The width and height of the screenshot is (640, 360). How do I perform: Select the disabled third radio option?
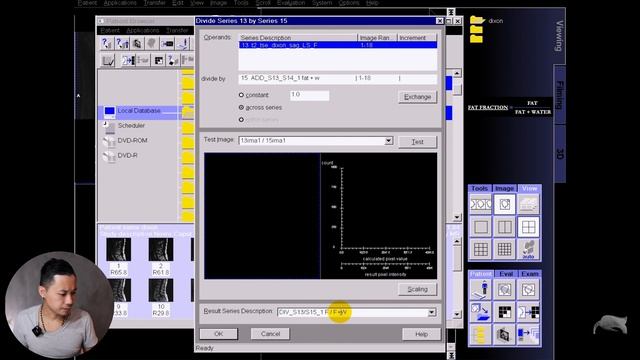(241, 120)
